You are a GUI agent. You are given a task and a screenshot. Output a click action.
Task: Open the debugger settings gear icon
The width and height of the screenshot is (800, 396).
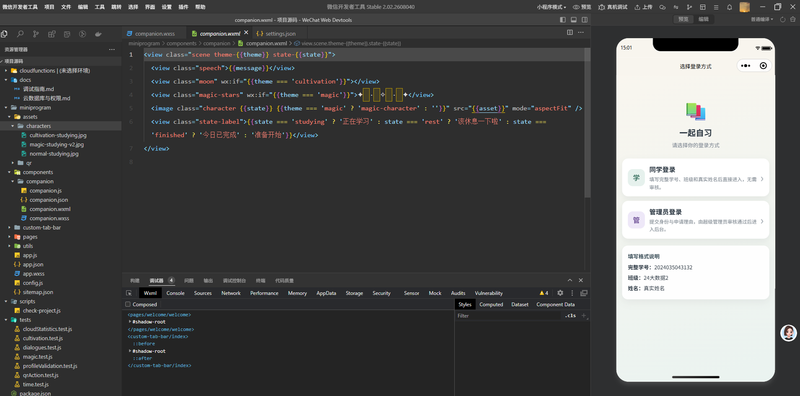click(560, 293)
